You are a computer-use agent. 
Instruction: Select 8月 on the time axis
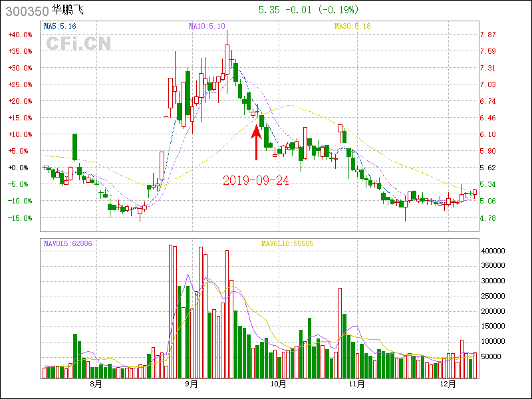tap(96, 384)
